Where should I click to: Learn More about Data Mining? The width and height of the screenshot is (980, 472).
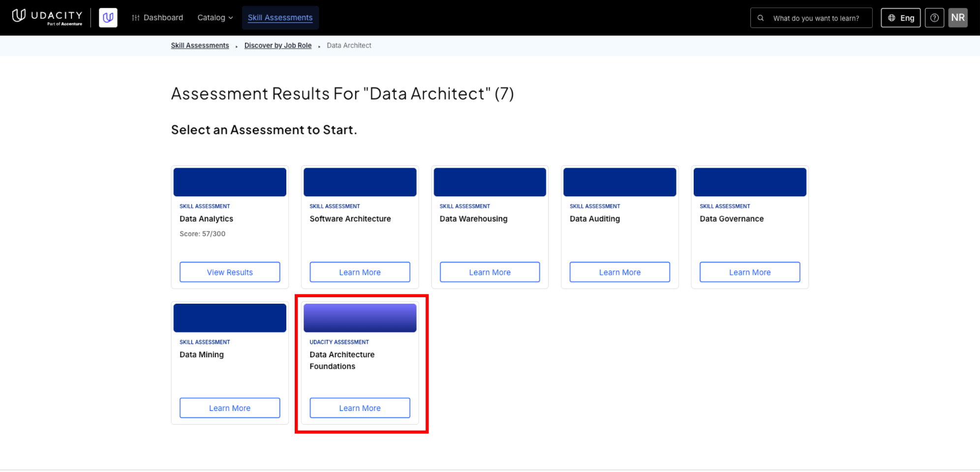[x=230, y=408]
